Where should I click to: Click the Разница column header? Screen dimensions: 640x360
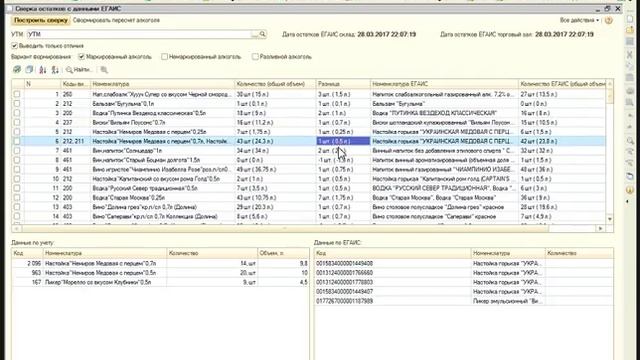(343, 84)
